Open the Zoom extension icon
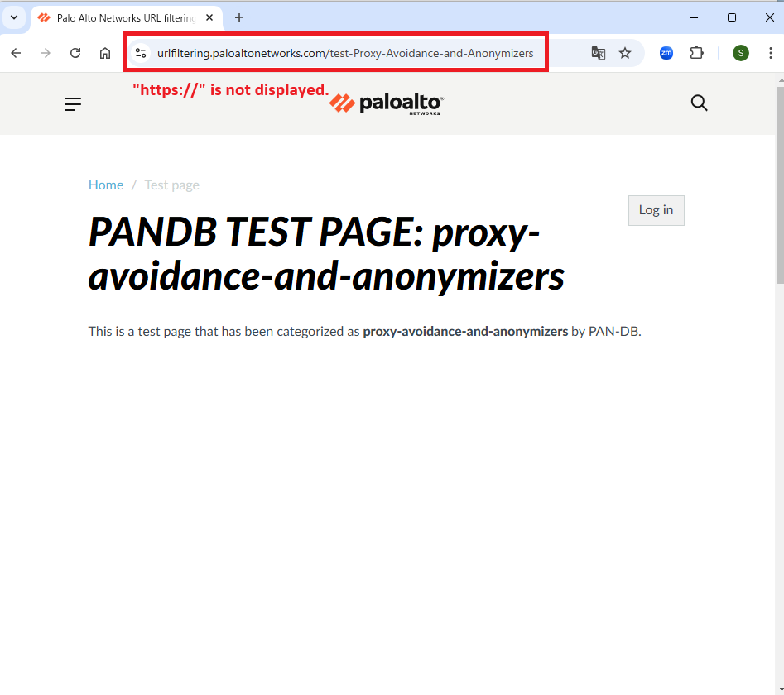The height and width of the screenshot is (695, 784). (666, 53)
